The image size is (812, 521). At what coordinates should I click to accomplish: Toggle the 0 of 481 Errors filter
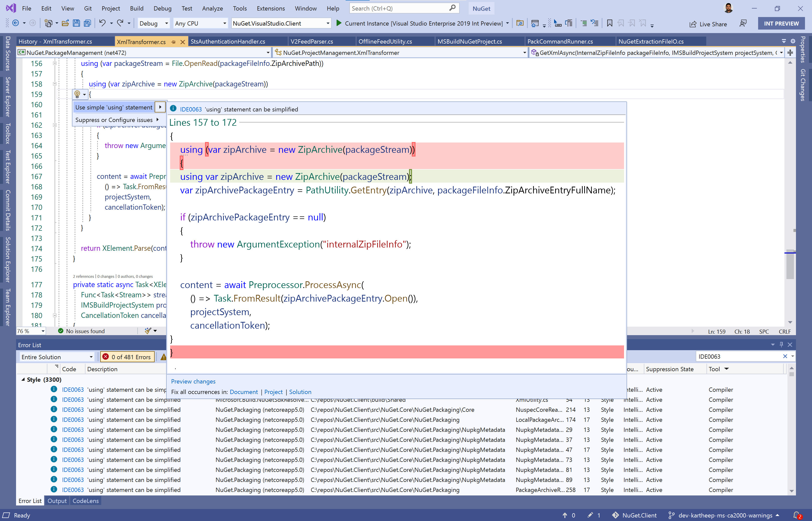(127, 357)
